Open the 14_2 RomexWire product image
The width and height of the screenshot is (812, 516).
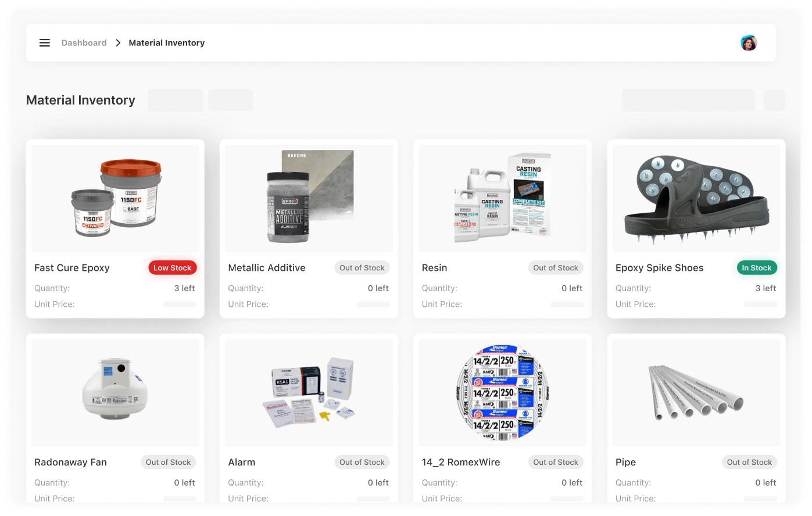tap(503, 393)
